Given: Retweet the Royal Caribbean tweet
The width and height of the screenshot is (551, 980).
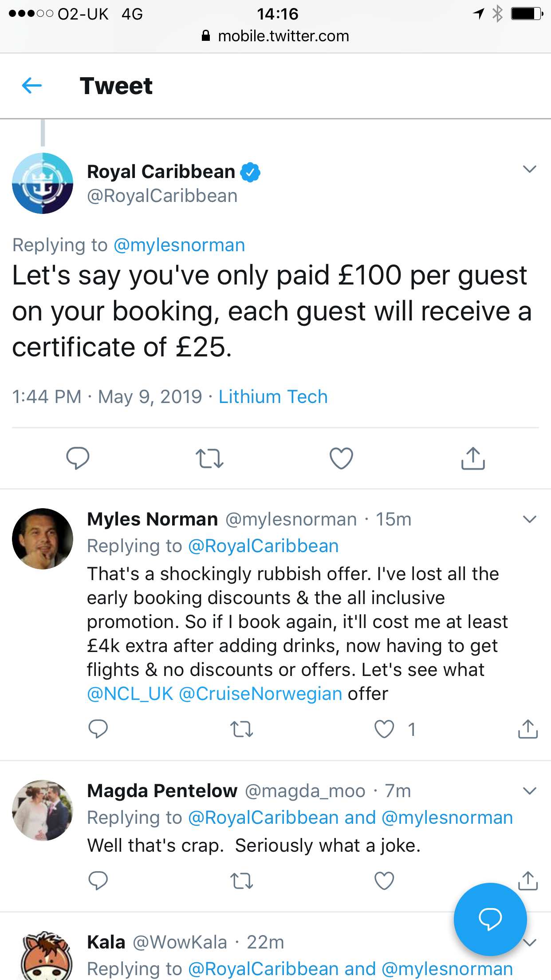Looking at the screenshot, I should coord(209,458).
